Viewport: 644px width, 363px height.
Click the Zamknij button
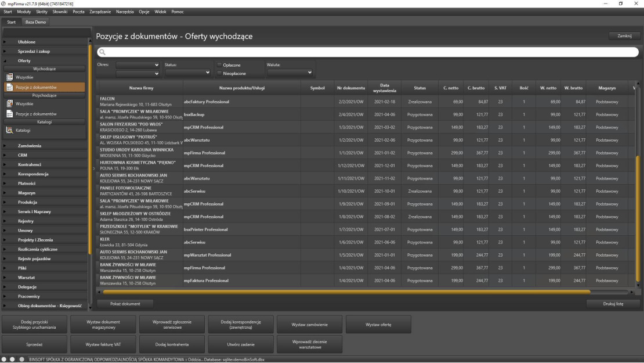pyautogui.click(x=624, y=36)
